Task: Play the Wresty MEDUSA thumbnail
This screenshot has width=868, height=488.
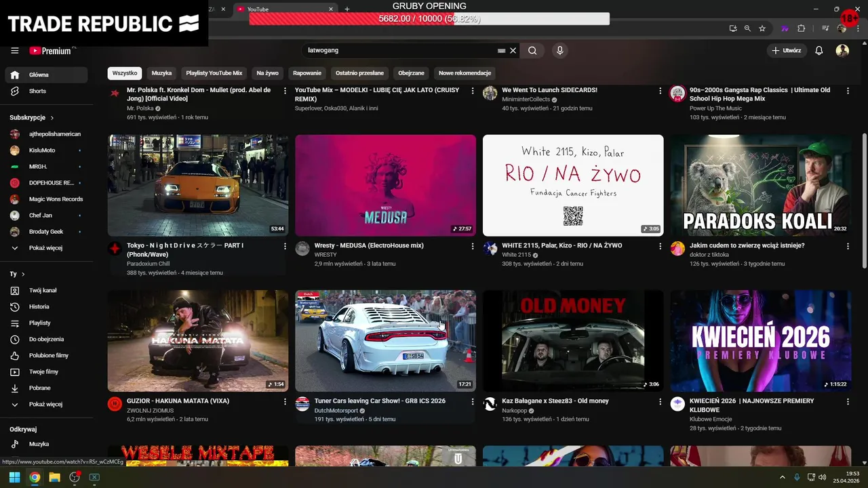Action: (385, 185)
